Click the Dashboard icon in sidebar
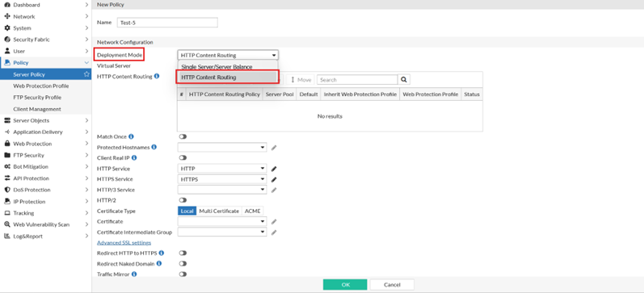644x293 pixels. (x=6, y=5)
